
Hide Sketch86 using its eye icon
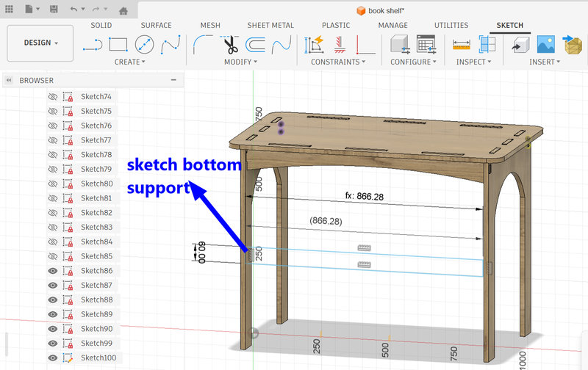point(53,271)
